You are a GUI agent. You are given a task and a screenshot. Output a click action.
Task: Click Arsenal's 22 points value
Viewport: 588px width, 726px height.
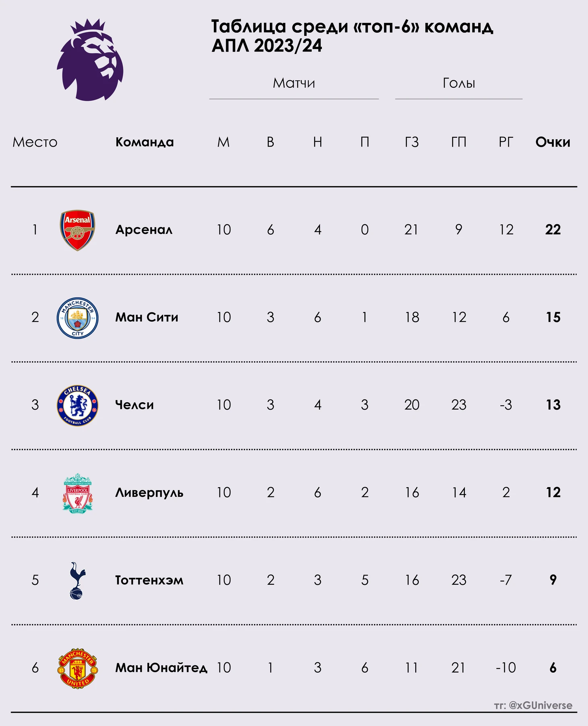553,230
